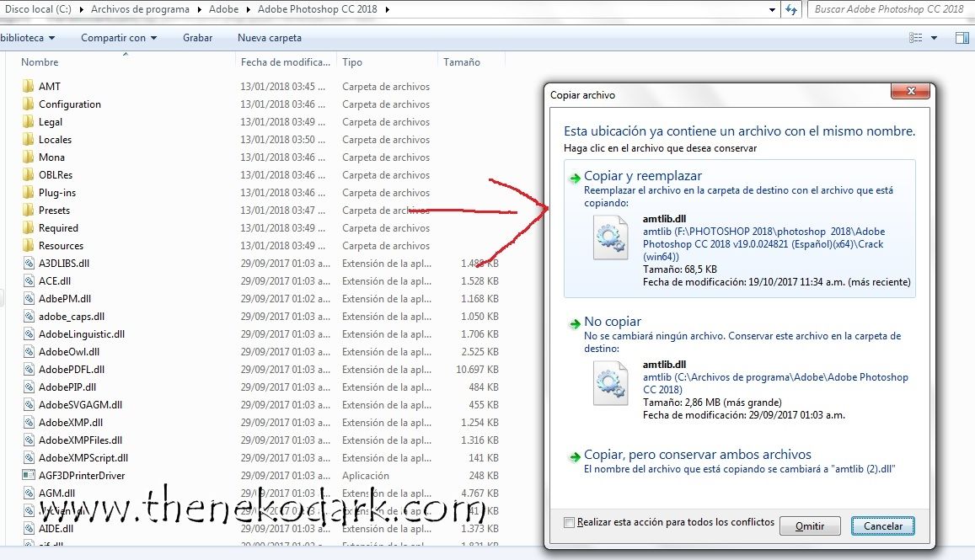Change the view using the view icon
Viewport: 975px width, 560px height.
click(x=915, y=38)
